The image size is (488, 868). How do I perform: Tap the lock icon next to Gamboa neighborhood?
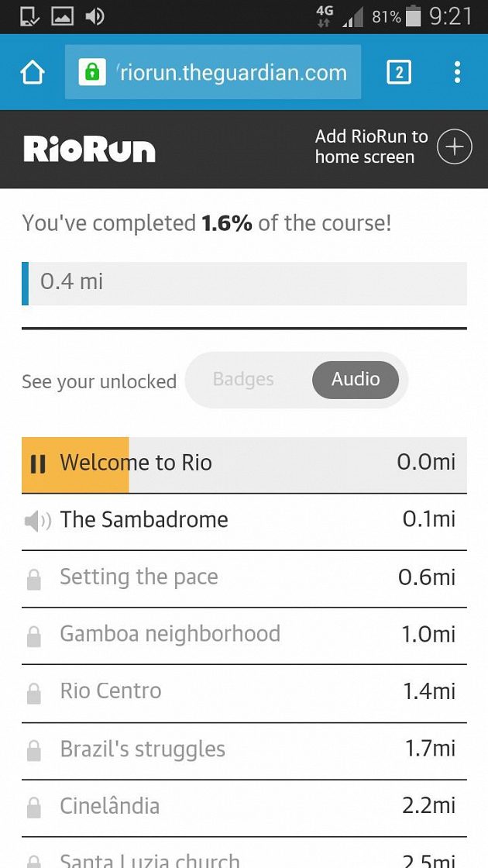coord(34,636)
